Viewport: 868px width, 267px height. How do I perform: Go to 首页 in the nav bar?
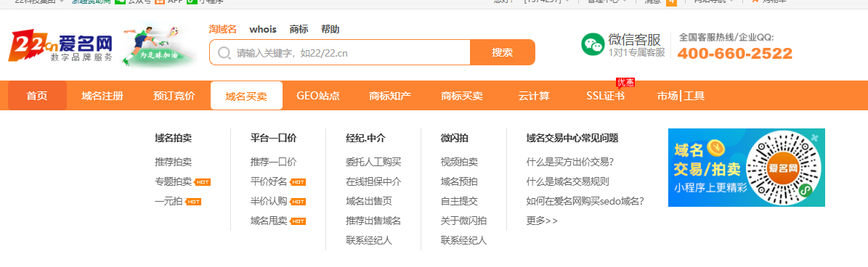point(37,96)
